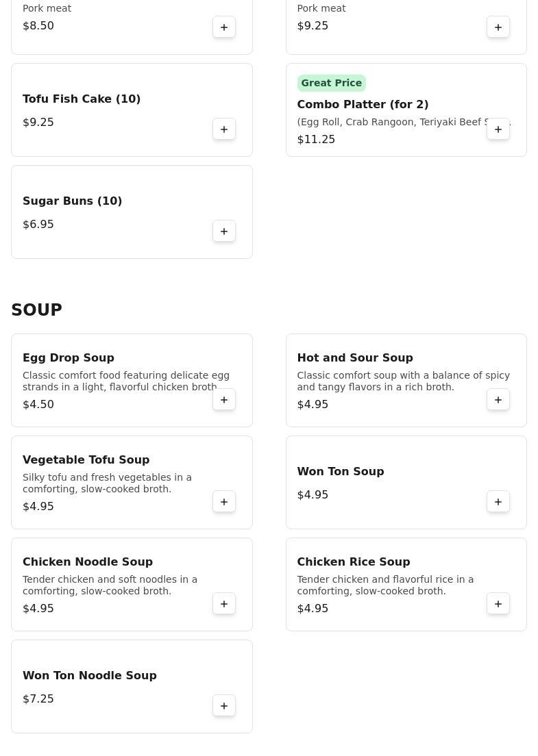Add Won Ton Soup to cart
Image resolution: width=538 pixels, height=756 pixels.
click(x=498, y=502)
